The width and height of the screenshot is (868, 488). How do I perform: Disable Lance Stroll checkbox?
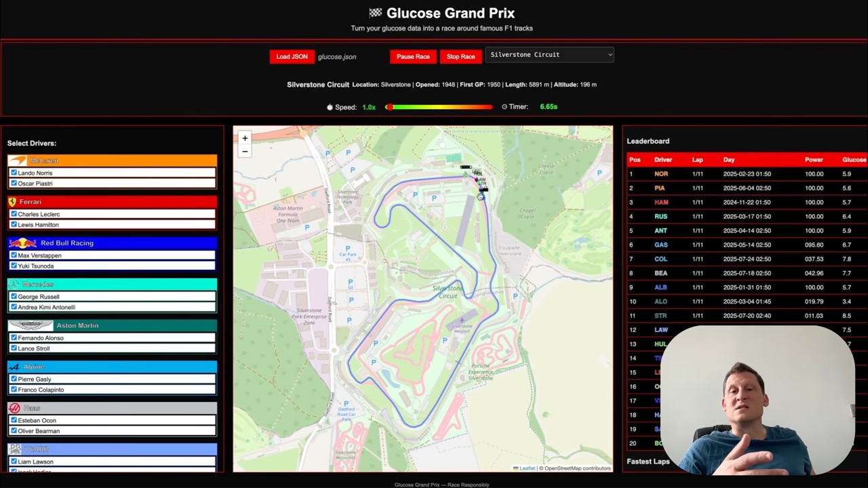pyautogui.click(x=14, y=348)
